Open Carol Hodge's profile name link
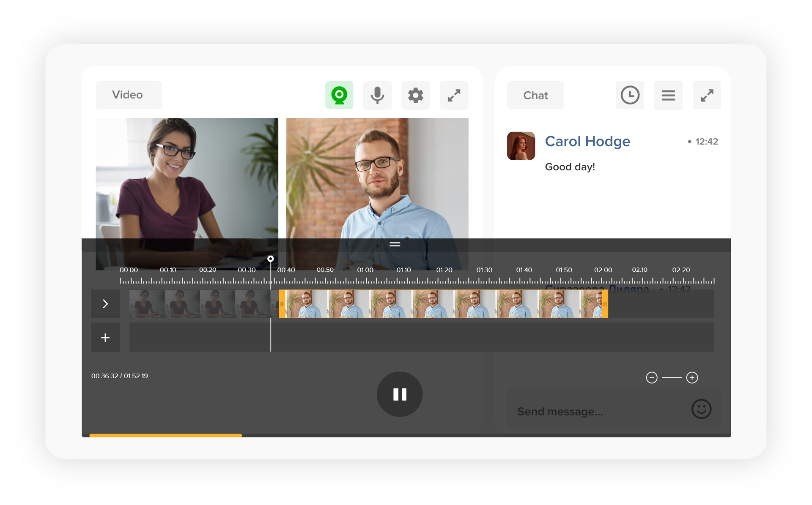This screenshot has height=505, width=812. coord(587,141)
